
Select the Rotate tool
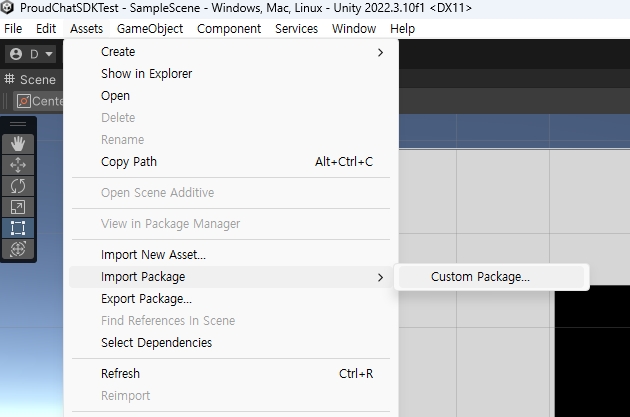click(18, 186)
